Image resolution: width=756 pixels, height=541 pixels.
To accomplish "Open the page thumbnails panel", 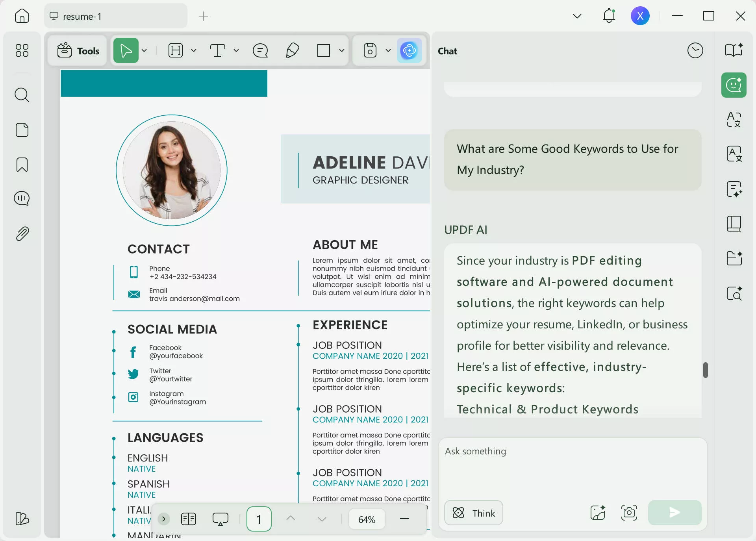I will pyautogui.click(x=22, y=130).
